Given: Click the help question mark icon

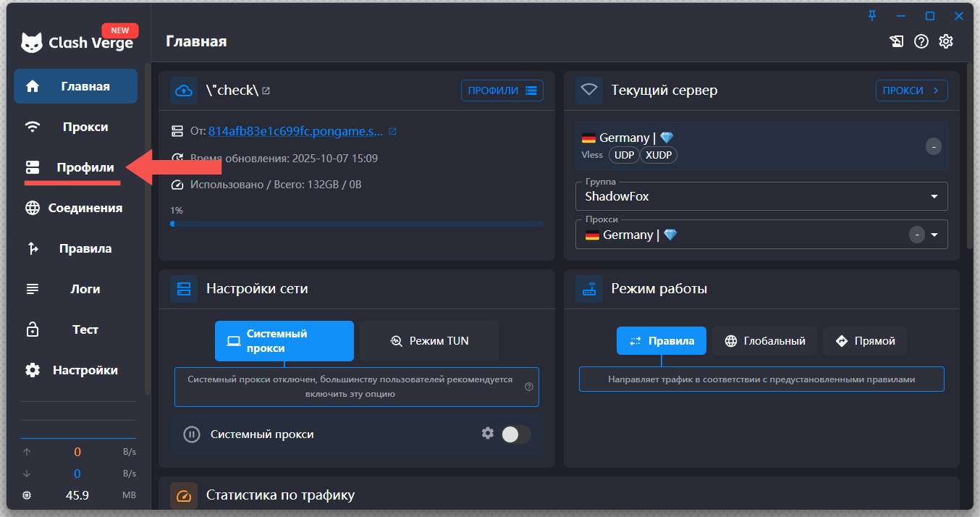Looking at the screenshot, I should [x=921, y=41].
